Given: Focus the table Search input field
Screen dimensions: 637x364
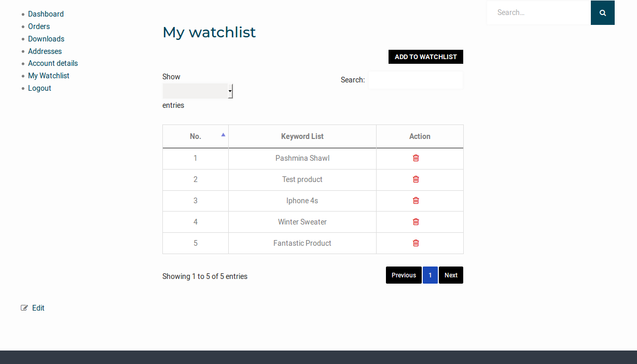Looking at the screenshot, I should click(x=416, y=80).
